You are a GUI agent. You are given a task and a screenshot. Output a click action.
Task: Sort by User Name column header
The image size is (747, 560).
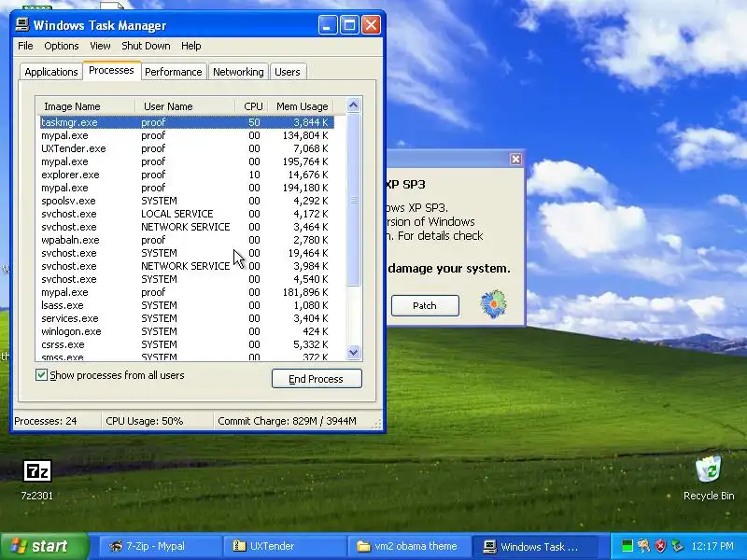pos(185,106)
